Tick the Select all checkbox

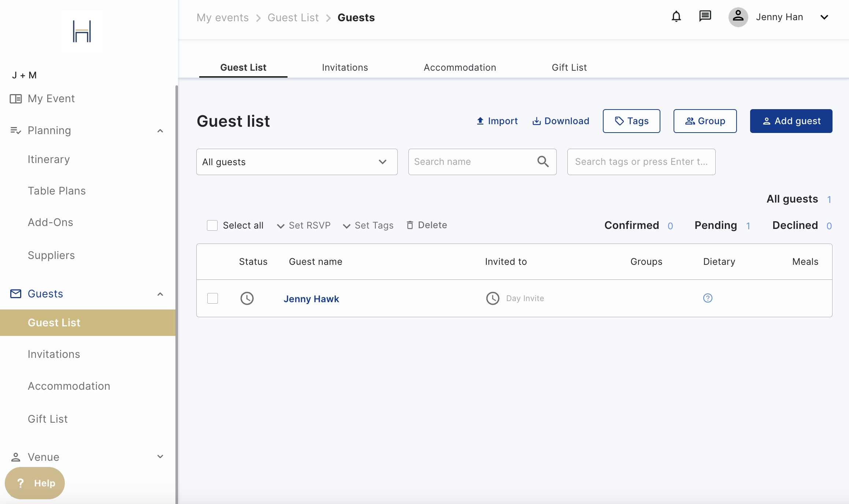[212, 225]
